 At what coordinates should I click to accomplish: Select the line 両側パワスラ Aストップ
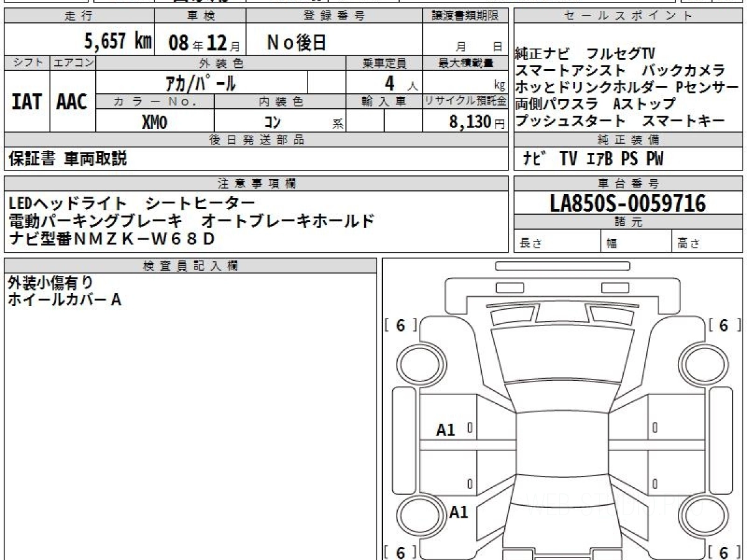click(595, 103)
